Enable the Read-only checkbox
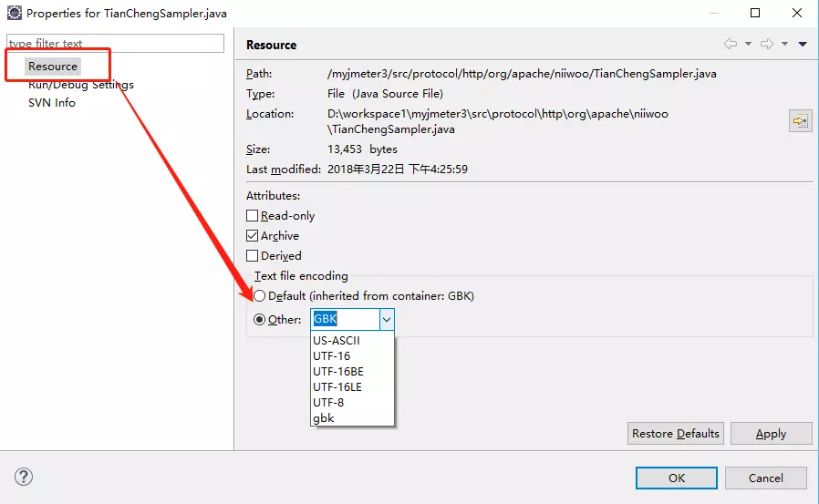This screenshot has height=504, width=819. [253, 215]
